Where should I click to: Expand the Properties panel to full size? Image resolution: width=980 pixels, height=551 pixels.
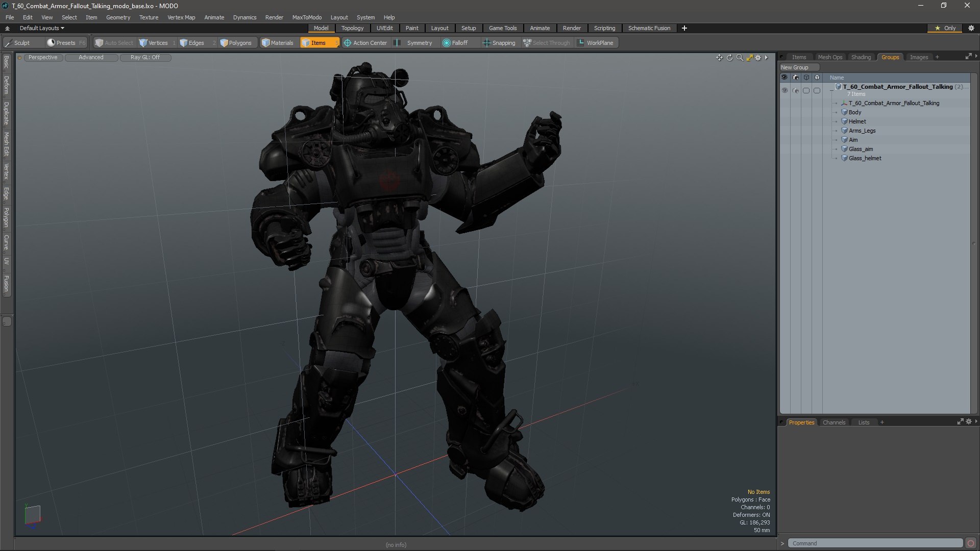pyautogui.click(x=960, y=422)
